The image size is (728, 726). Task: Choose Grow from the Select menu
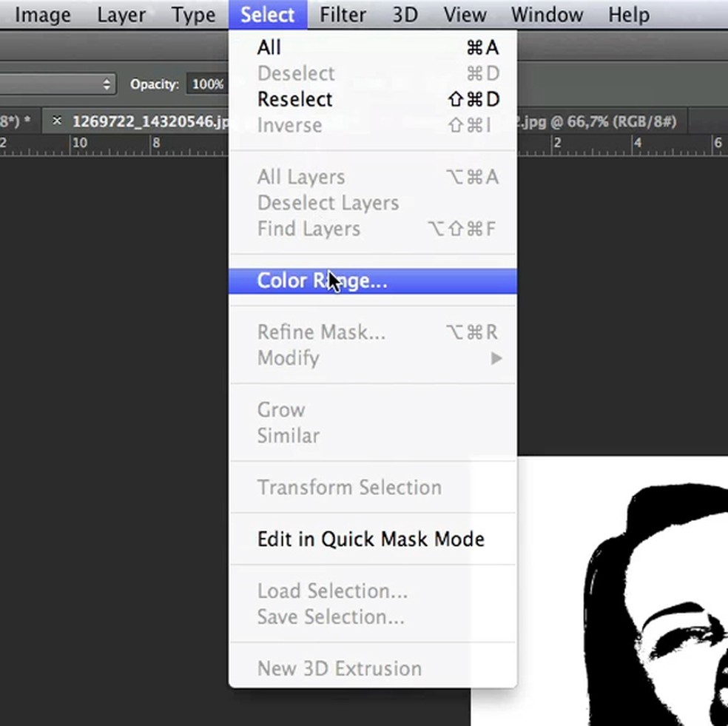pyautogui.click(x=373, y=410)
